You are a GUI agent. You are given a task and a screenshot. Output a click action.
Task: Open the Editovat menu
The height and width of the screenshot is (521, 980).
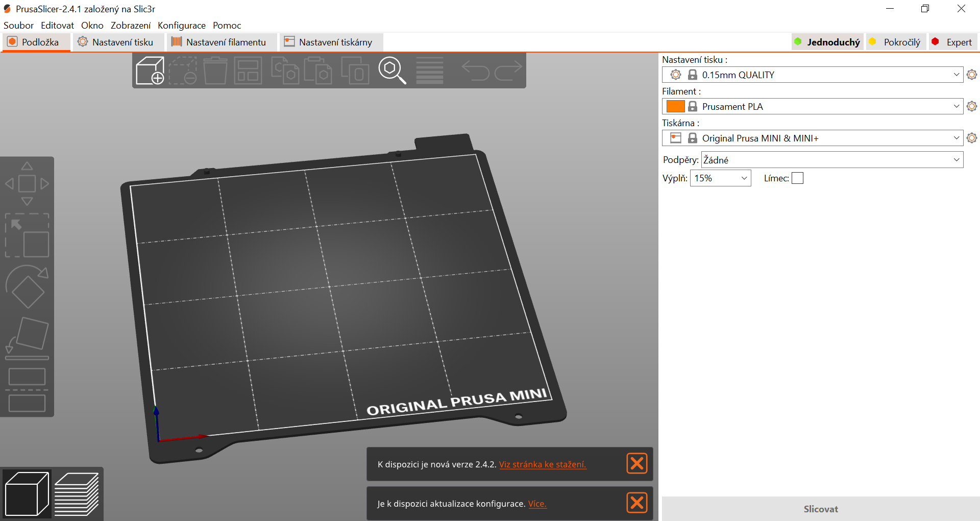[x=57, y=25]
